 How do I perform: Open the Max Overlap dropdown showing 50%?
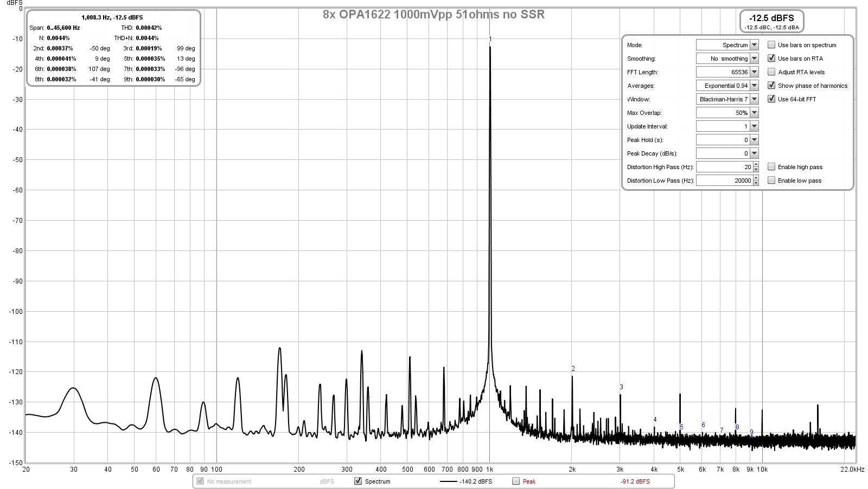tap(727, 113)
